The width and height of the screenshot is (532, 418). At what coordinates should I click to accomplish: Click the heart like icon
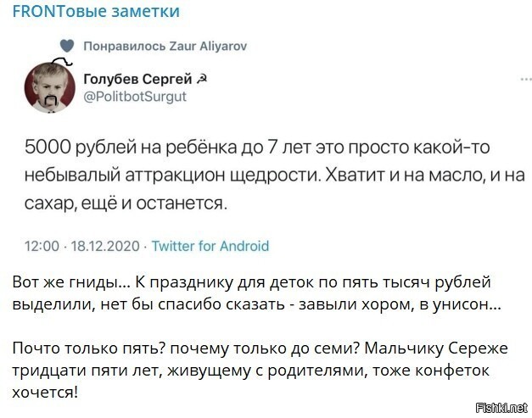[x=67, y=46]
